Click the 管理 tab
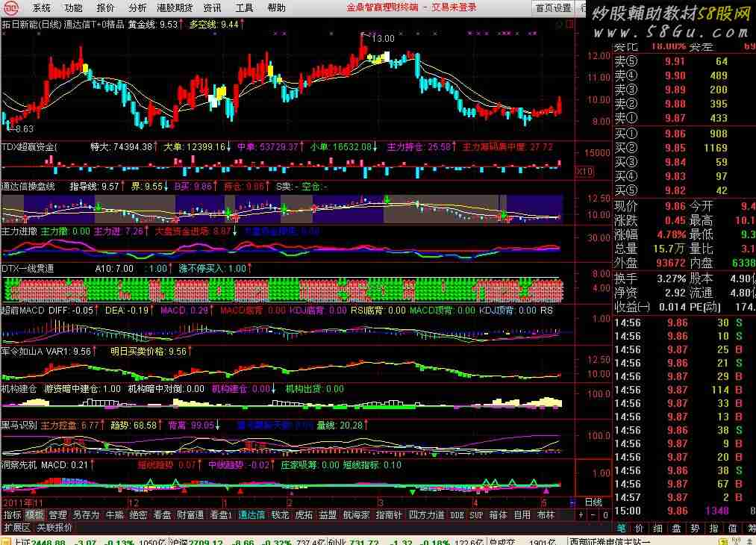756x545 pixels. point(58,515)
